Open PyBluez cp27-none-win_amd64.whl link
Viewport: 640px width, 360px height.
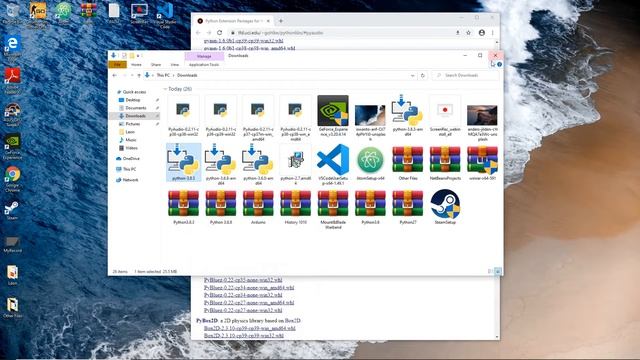tap(249, 303)
